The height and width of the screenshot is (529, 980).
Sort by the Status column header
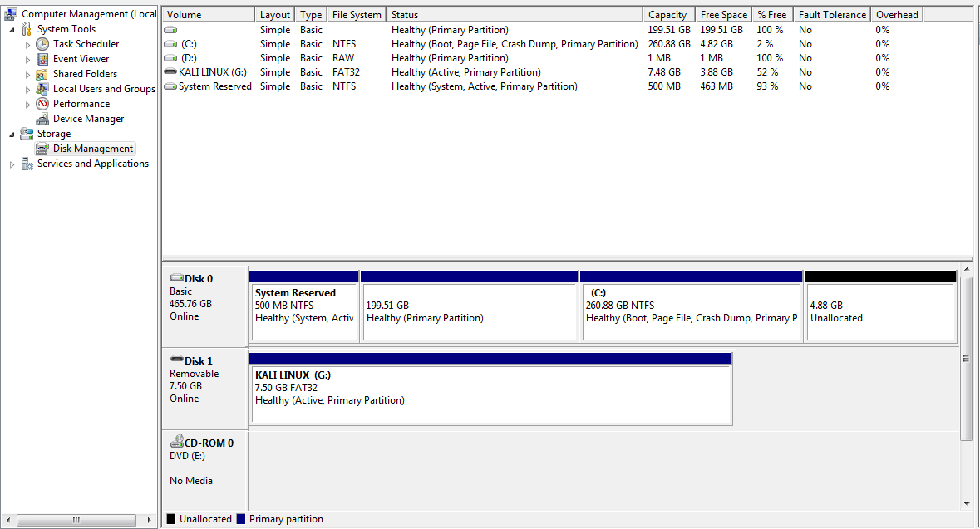[515, 14]
